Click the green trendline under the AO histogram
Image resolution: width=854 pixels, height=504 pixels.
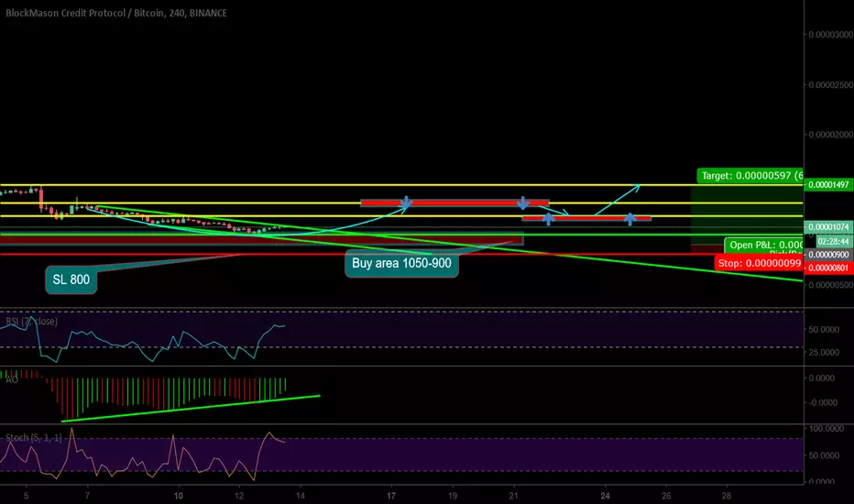[x=191, y=409]
